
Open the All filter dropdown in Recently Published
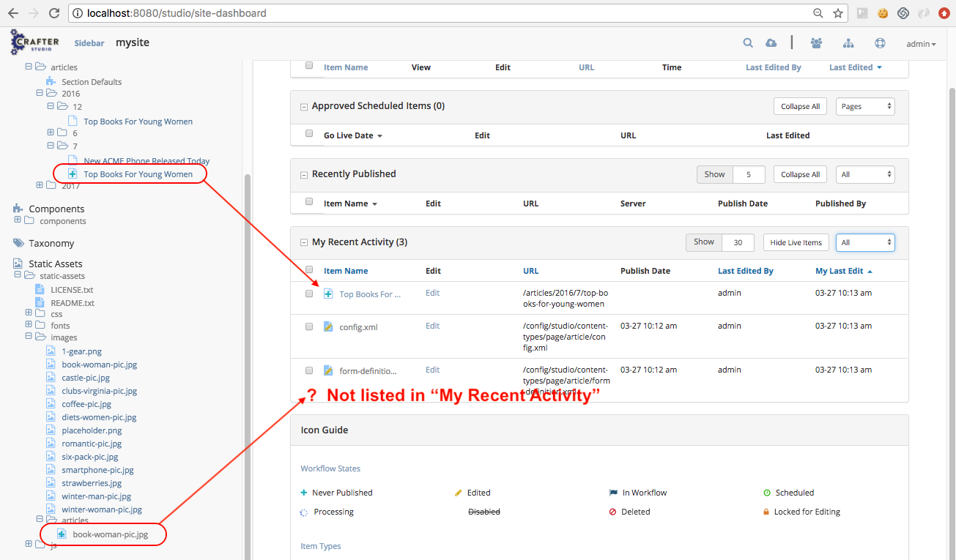tap(865, 174)
